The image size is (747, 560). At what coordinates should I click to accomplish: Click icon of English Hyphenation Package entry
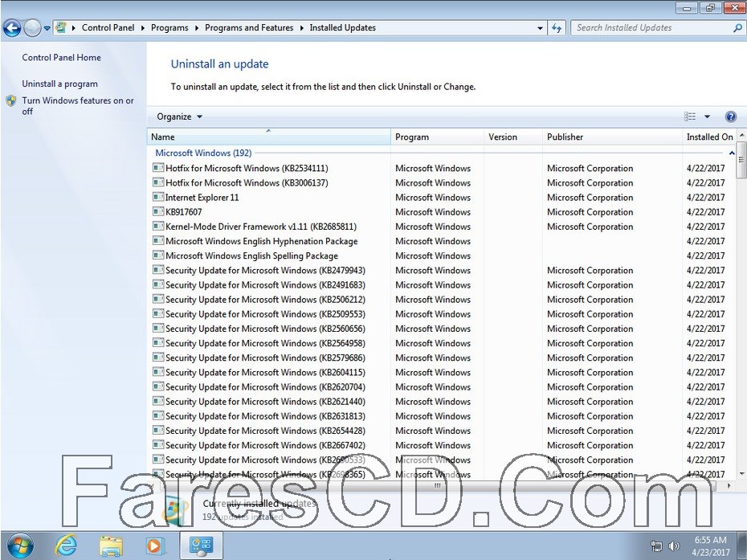pyautogui.click(x=158, y=241)
